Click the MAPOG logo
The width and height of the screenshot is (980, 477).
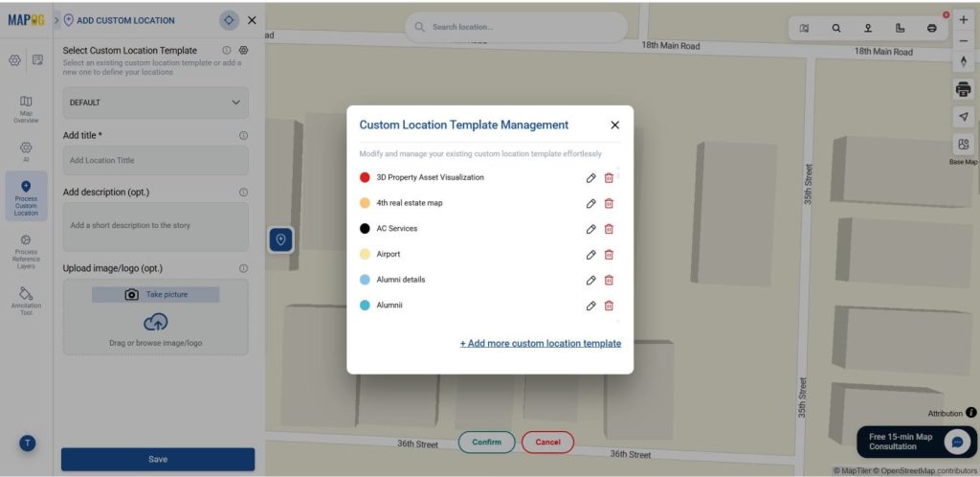click(x=26, y=20)
